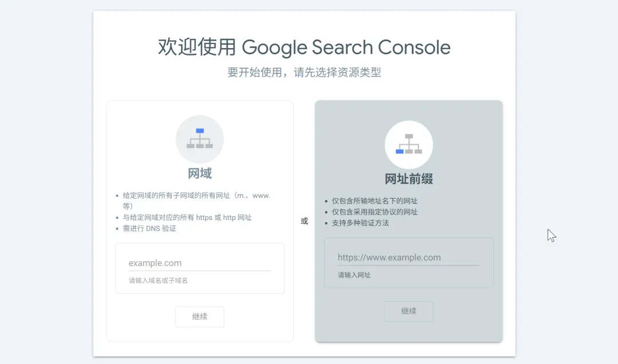Image resolution: width=618 pixels, height=364 pixels.
Task: Click the example.com domain input field
Action: click(x=199, y=263)
